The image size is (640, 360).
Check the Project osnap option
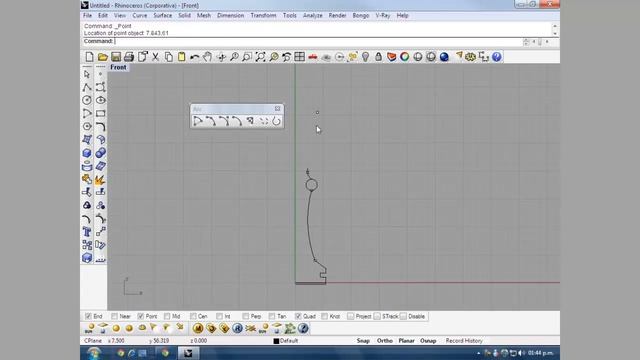tap(351, 316)
